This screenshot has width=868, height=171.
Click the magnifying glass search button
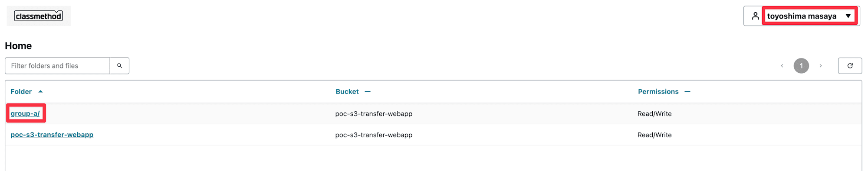[120, 66]
